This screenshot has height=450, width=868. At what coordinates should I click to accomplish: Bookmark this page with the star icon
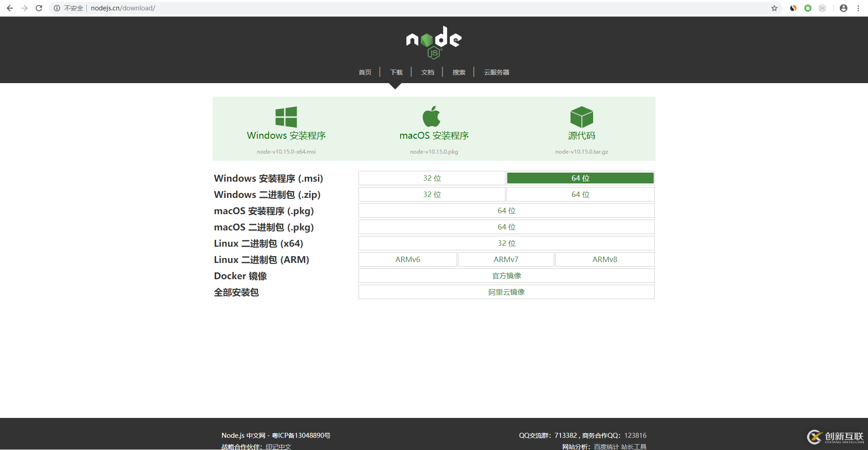[774, 8]
